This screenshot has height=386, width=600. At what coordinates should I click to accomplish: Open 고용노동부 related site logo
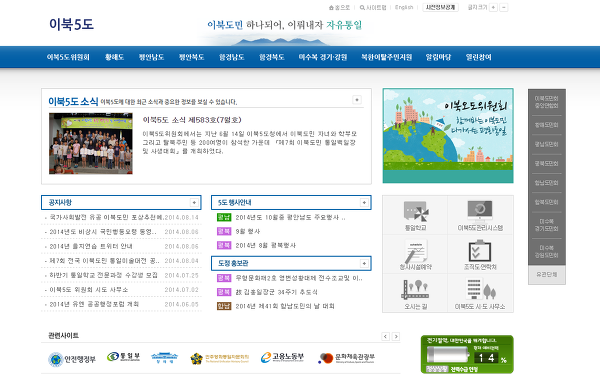click(282, 357)
